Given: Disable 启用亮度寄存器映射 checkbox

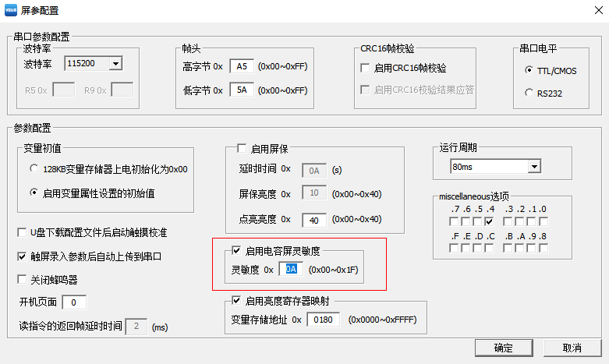Looking at the screenshot, I should [236, 300].
